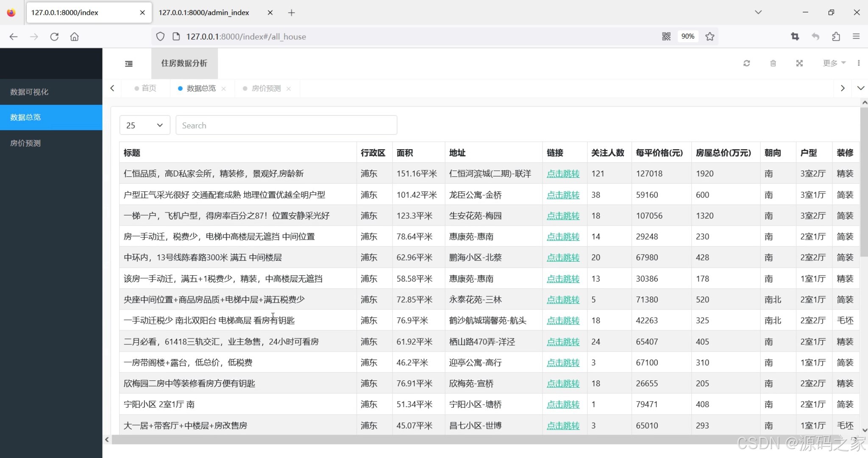
Task: Bookmark this page with the star icon
Action: click(x=710, y=36)
